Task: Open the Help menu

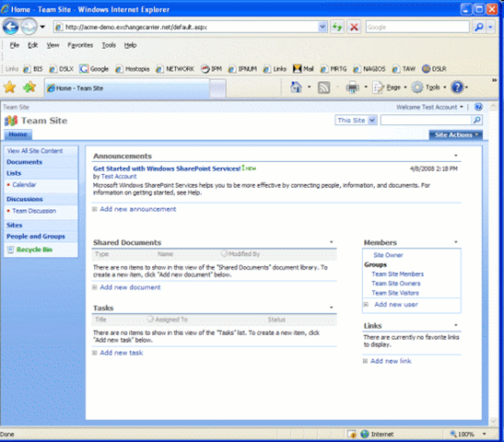Action: click(x=130, y=45)
